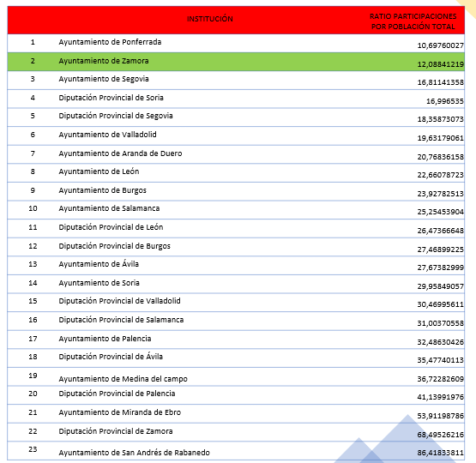
Task: Click rank number 19 in the first column
Action: coord(33,376)
